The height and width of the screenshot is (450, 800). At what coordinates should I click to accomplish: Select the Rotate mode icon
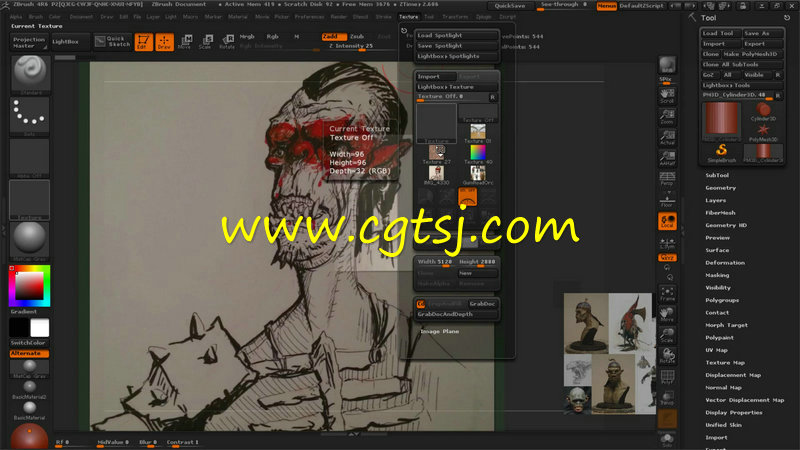click(227, 42)
